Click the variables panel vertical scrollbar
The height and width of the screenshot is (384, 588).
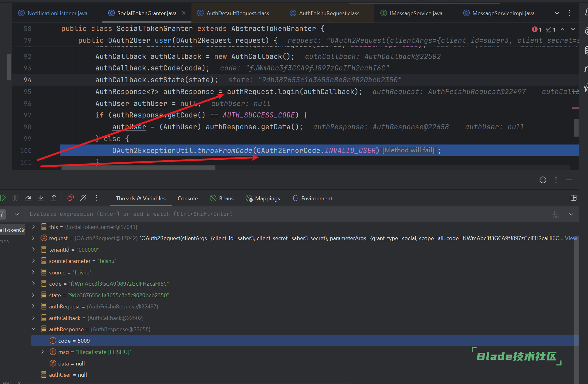[576, 310]
